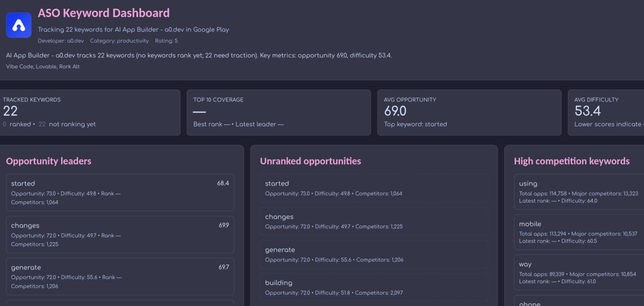Select the 'Rating: 5' label
The image size is (644, 306).
click(166, 41)
